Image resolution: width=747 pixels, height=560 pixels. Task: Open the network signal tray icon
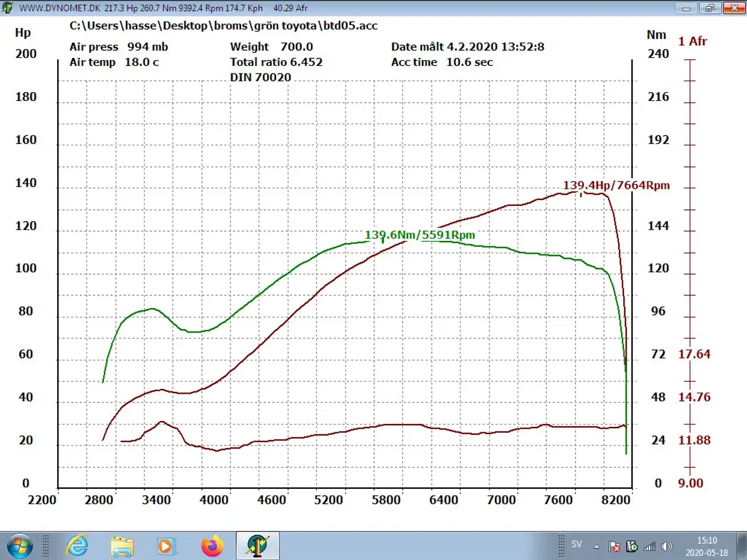pyautogui.click(x=649, y=547)
